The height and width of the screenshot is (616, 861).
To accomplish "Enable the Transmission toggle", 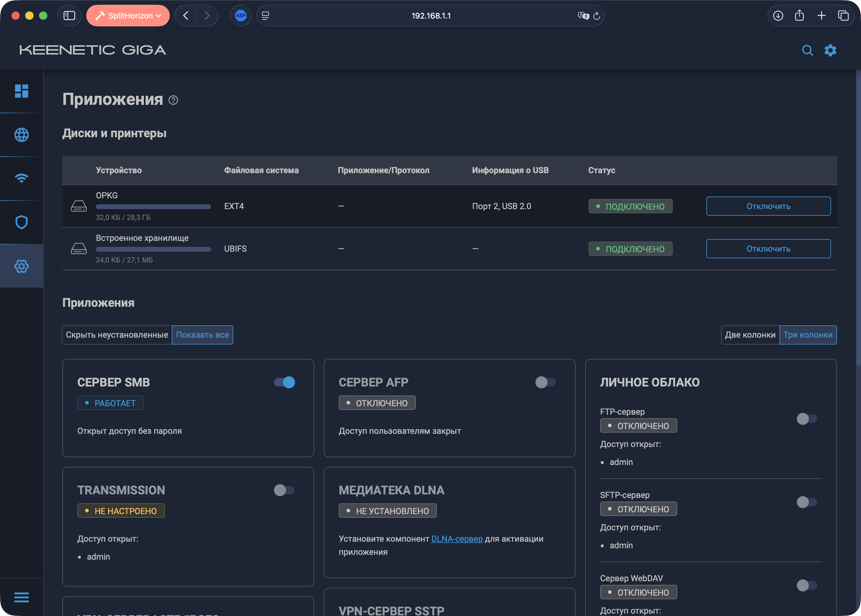I will pyautogui.click(x=285, y=490).
